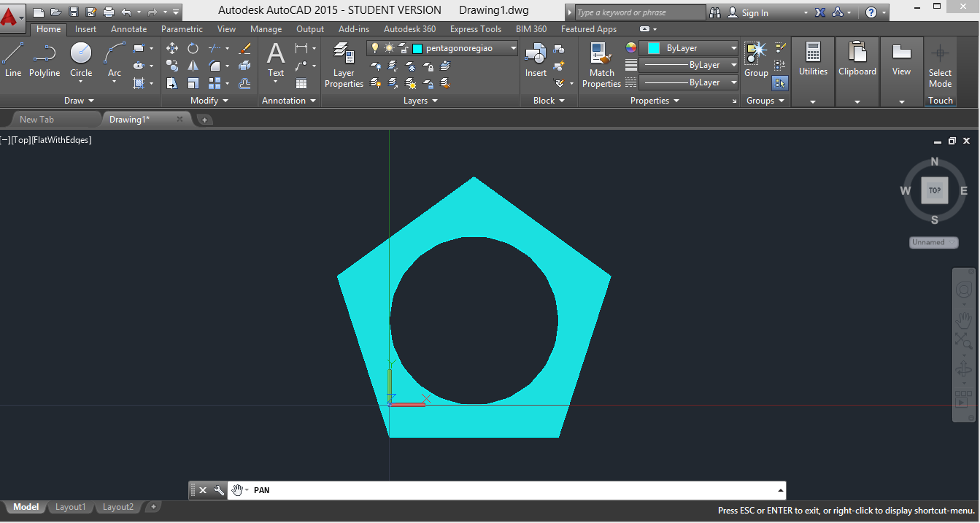Open Autodesk Exchange X icon
The image size is (980, 523).
coord(820,12)
